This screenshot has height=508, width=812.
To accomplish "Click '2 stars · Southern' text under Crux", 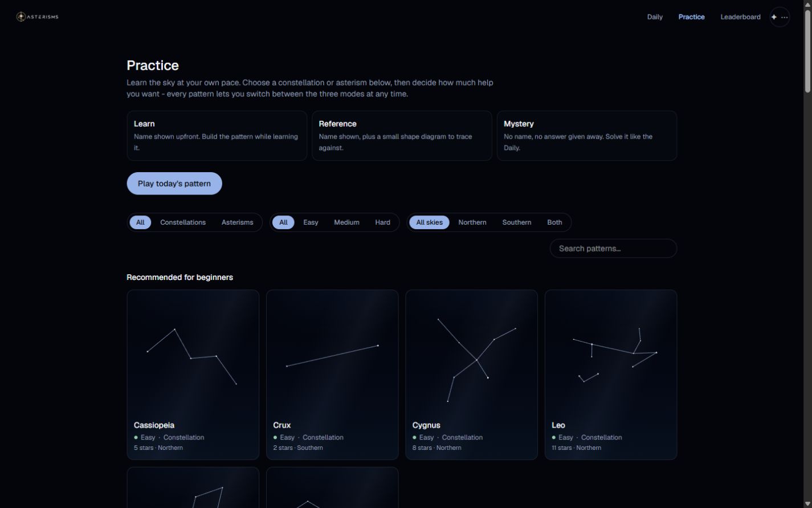I will click(298, 448).
